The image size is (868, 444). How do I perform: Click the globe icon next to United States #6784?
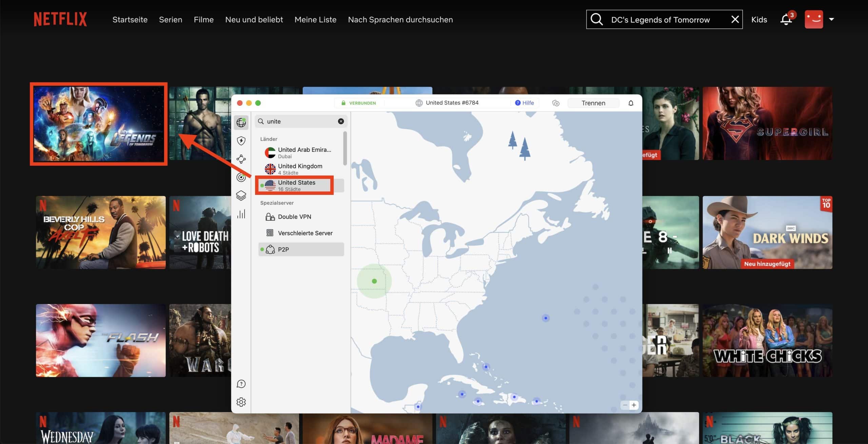tap(419, 103)
